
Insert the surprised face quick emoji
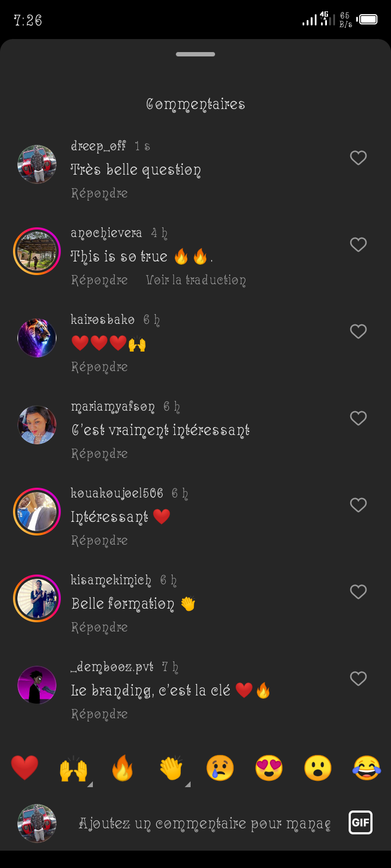(318, 768)
